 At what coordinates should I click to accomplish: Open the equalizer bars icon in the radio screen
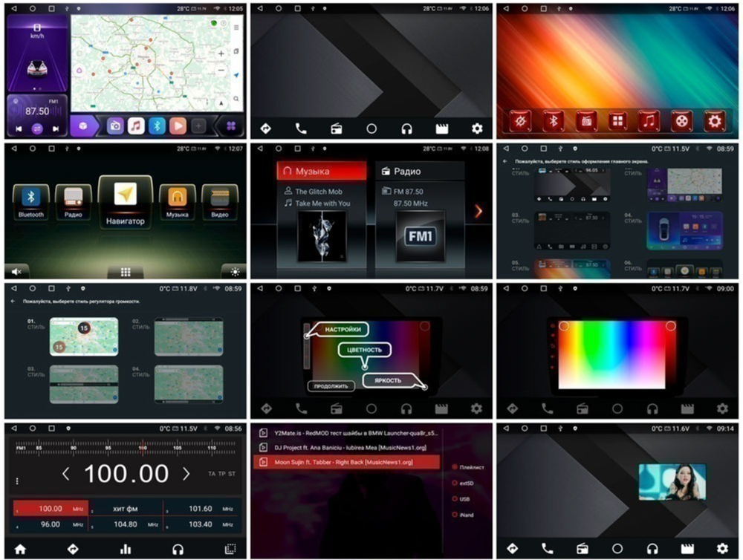pos(125,550)
